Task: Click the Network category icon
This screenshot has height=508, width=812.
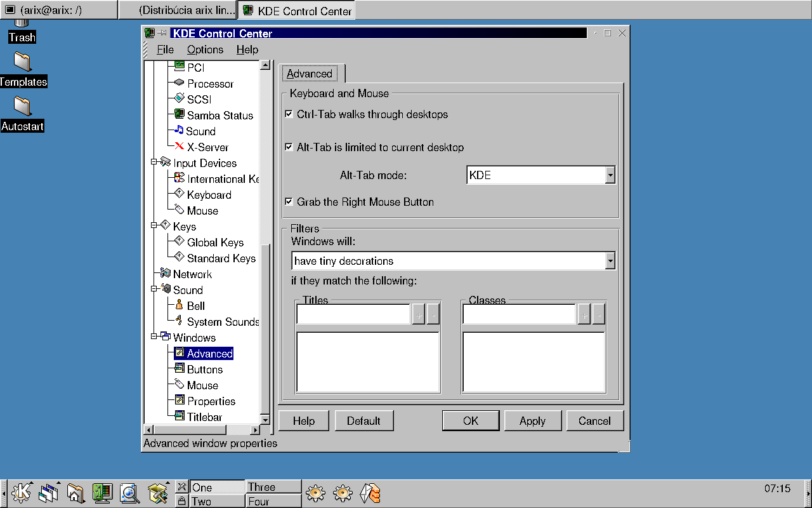Action: click(x=165, y=274)
